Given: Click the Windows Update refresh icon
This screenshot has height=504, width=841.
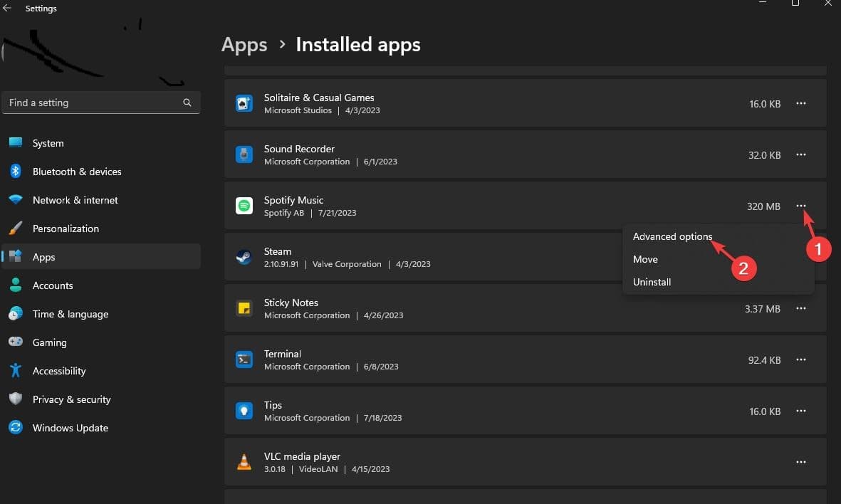Looking at the screenshot, I should tap(16, 427).
